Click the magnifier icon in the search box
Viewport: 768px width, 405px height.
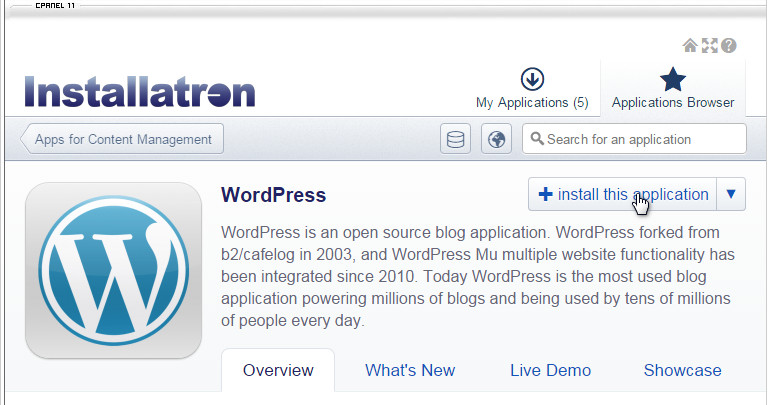pyautogui.click(x=537, y=139)
